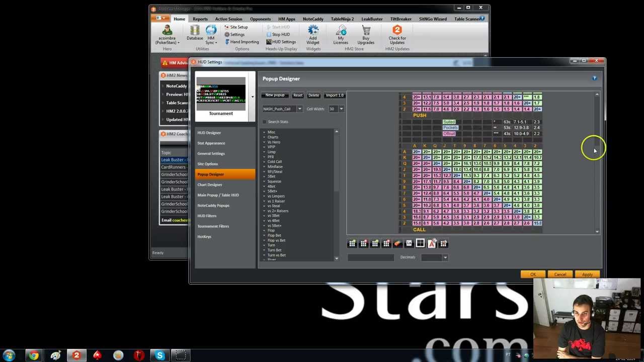The image size is (644, 362).
Task: Switch to the Opponents ribbon tab
Action: [x=260, y=19]
